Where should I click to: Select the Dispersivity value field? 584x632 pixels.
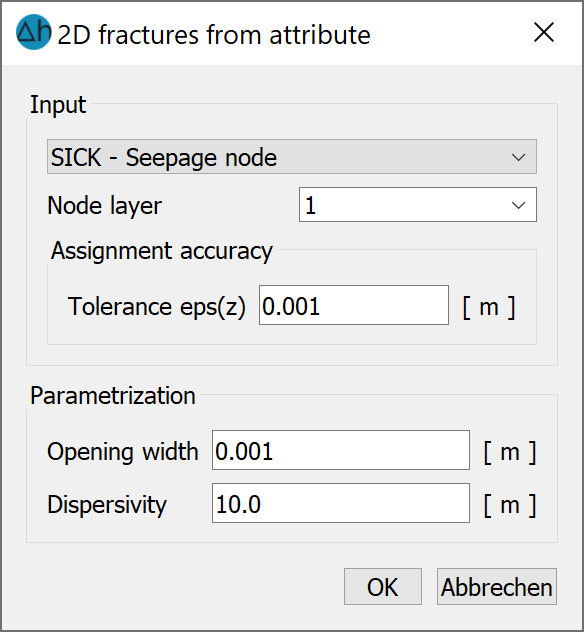341,503
